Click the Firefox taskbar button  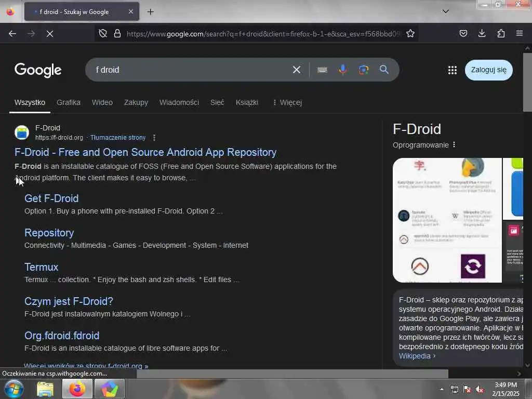(x=77, y=389)
